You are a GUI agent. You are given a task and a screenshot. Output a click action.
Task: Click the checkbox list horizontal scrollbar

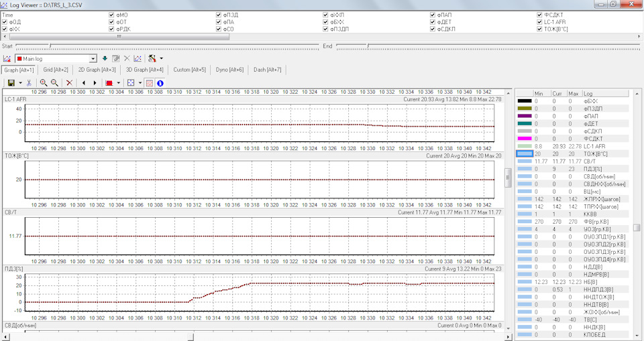point(118,37)
